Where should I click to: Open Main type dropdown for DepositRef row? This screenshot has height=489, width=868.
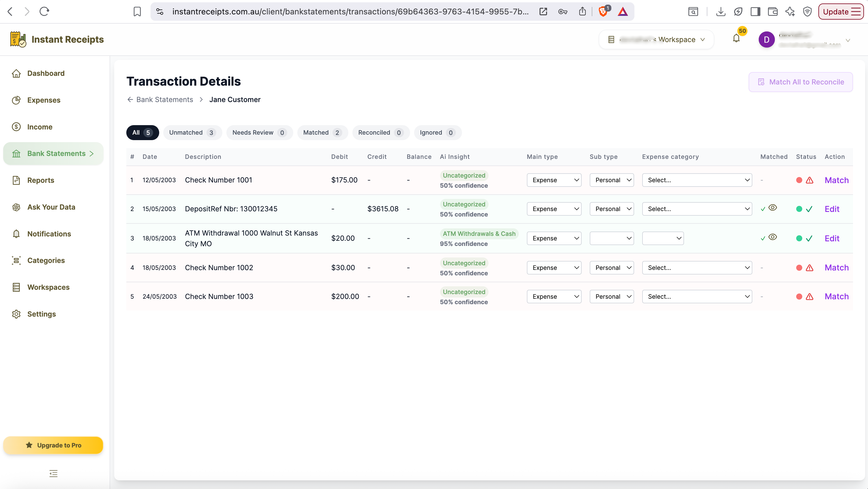pyautogui.click(x=554, y=209)
